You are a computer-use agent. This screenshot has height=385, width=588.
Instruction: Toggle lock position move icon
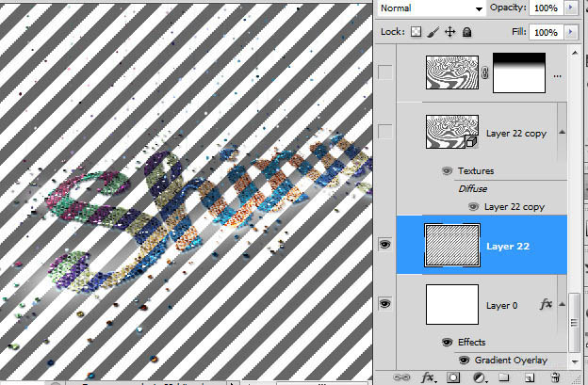450,32
